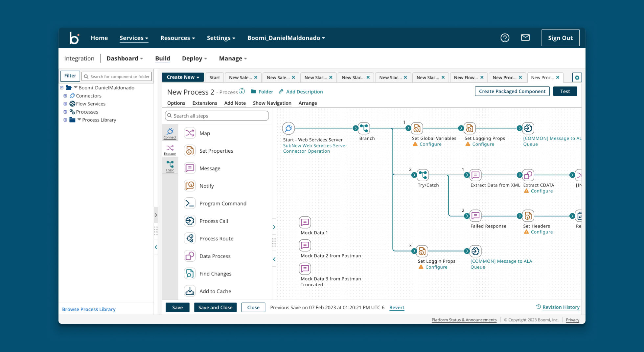Open the Extensions menu
Viewport: 644px width, 352px height.
(205, 103)
